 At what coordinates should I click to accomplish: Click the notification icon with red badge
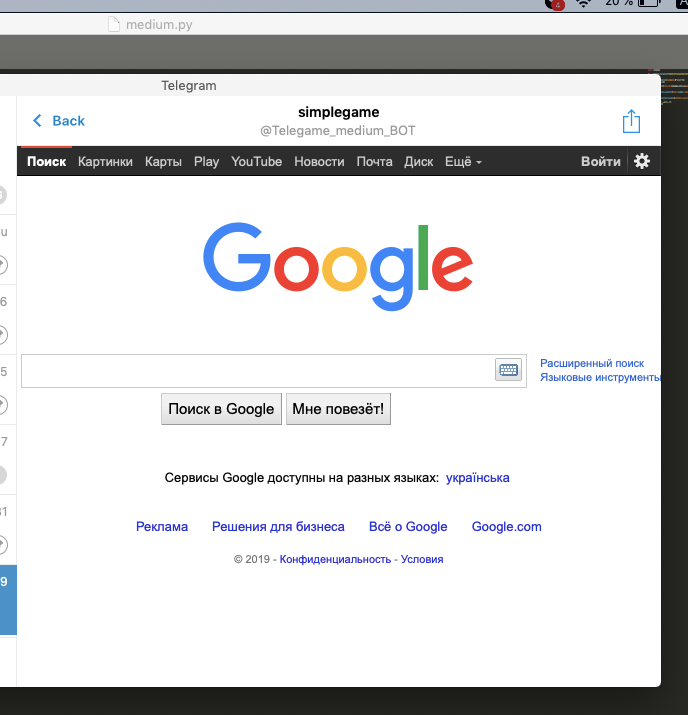tap(554, 4)
